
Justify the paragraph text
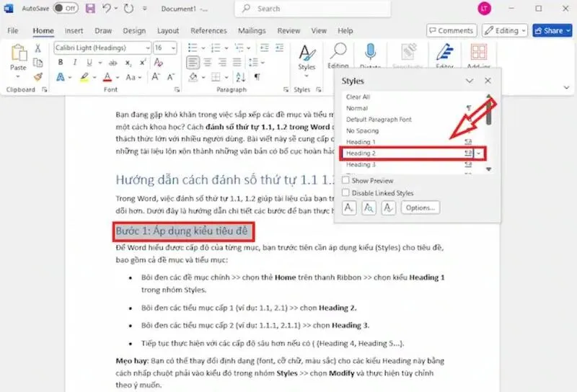[237, 63]
